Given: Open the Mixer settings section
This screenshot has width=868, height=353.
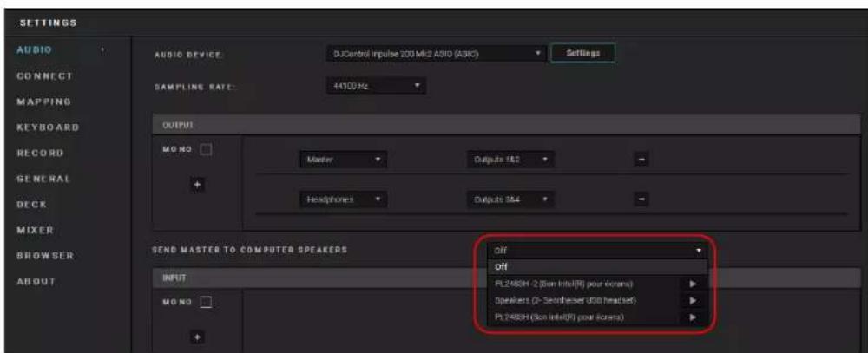Looking at the screenshot, I should (x=36, y=230).
